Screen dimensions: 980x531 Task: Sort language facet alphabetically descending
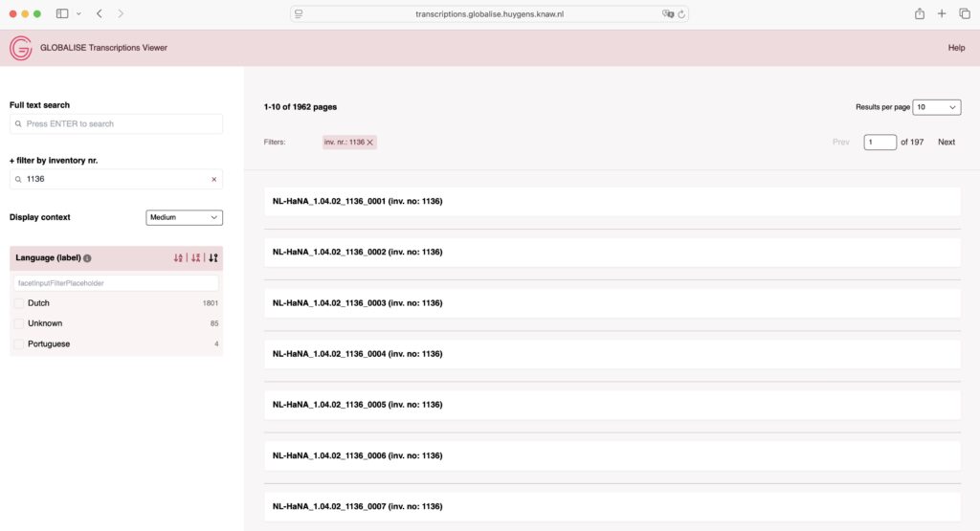click(195, 257)
